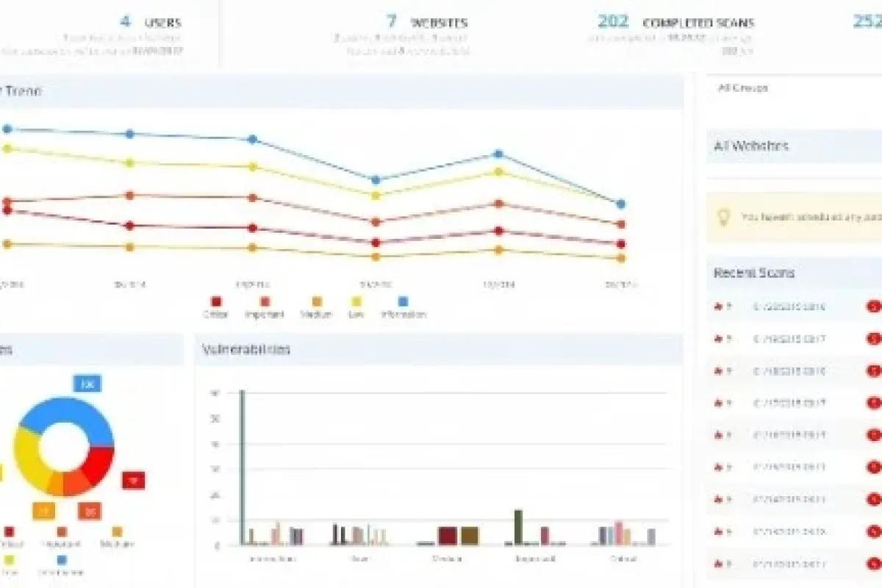The image size is (882, 588).
Task: Click the red label badge beside the donut chart
Action: [x=133, y=481]
